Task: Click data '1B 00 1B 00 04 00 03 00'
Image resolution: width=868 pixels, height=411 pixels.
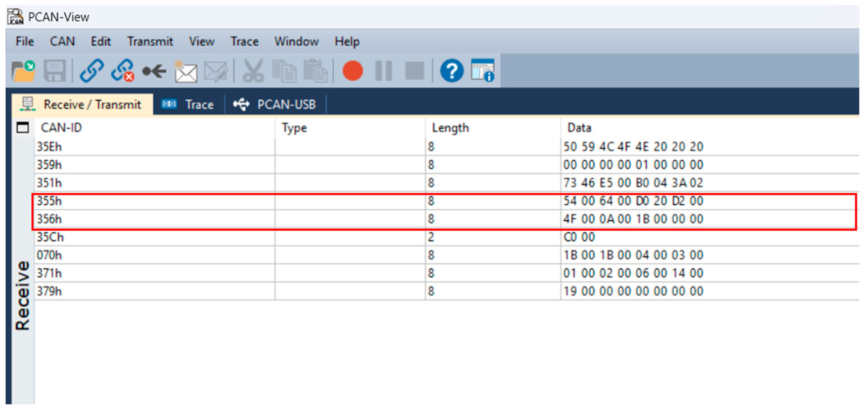Action: pos(633,255)
